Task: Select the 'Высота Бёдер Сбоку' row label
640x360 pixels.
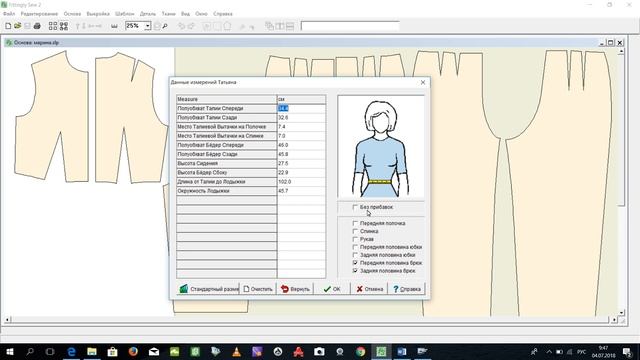Action: point(227,173)
